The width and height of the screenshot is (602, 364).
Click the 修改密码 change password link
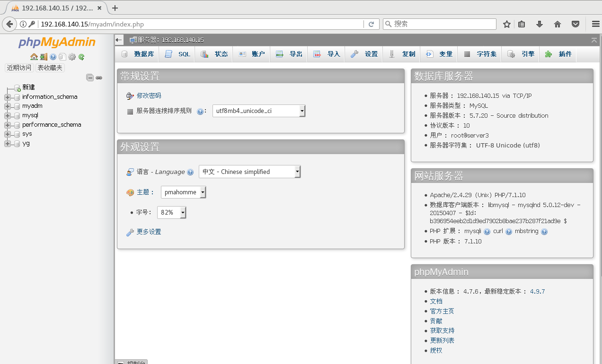click(149, 95)
